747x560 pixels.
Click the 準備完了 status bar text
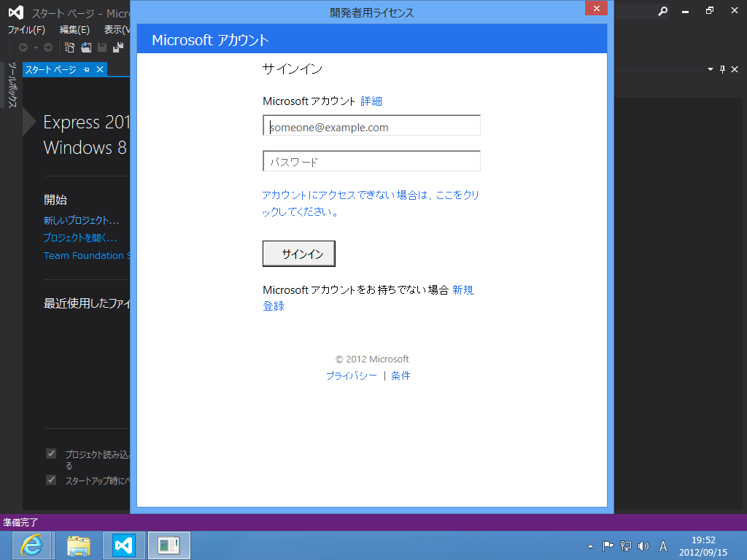point(20,522)
